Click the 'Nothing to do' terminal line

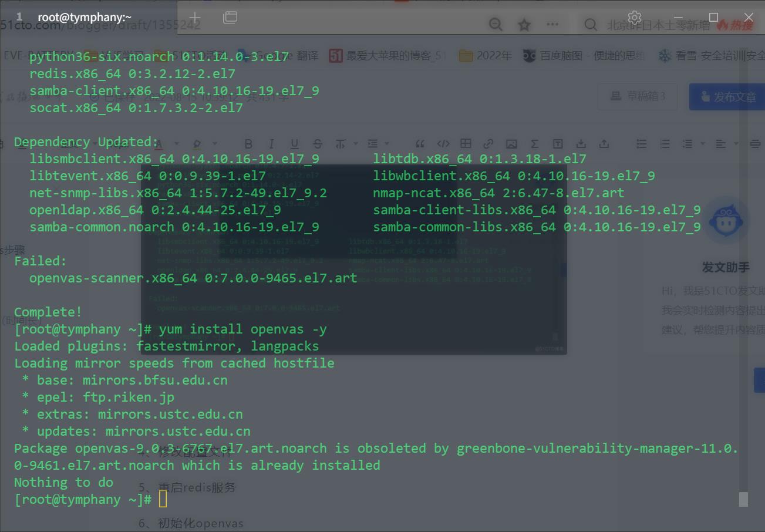(x=64, y=482)
